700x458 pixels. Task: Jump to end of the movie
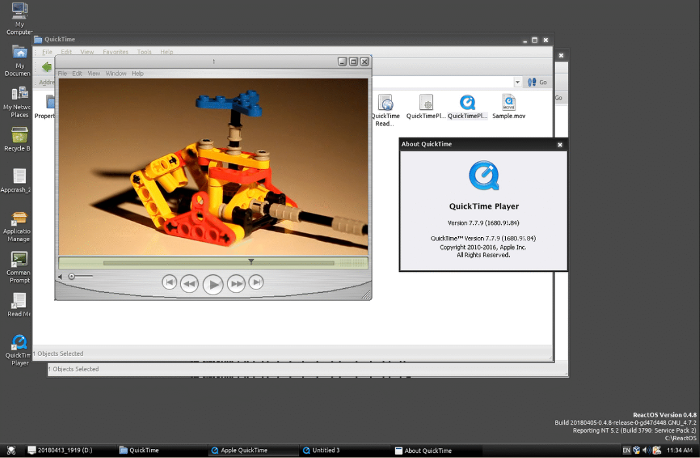click(256, 282)
